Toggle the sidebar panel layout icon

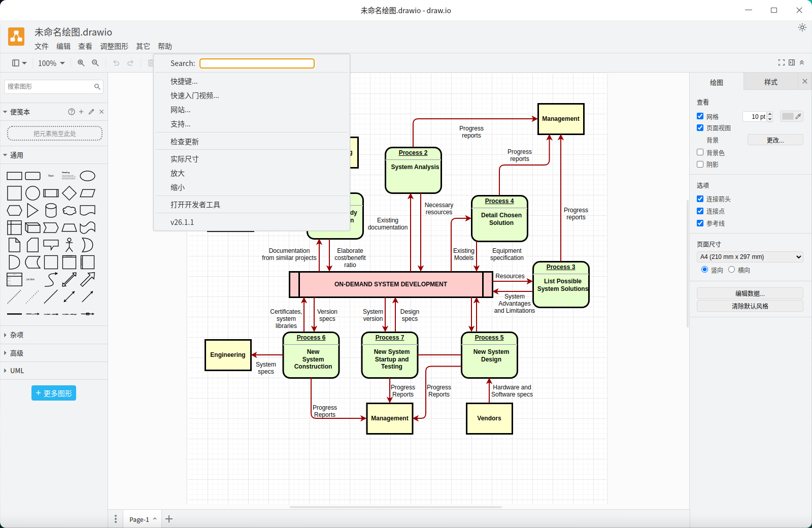pos(19,63)
